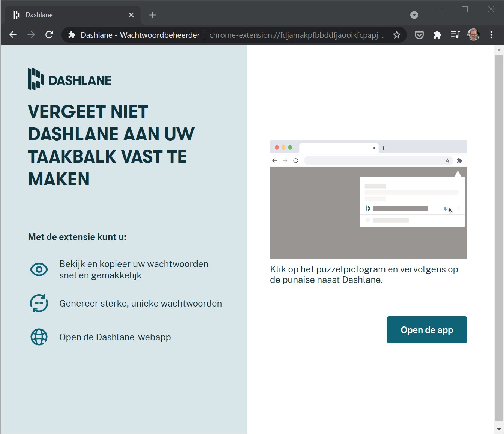
Task: Open the Pocket extension icon
Action: pyautogui.click(x=419, y=35)
